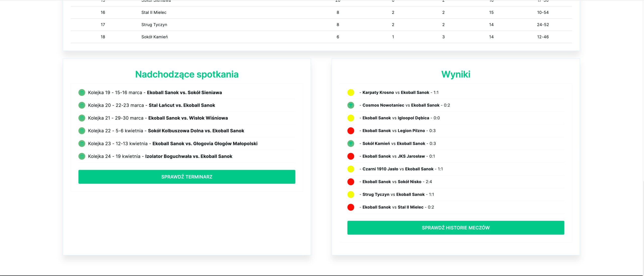This screenshot has width=644, height=276.
Task: Select Strug Tyczyn team in standings
Action: 154,25
